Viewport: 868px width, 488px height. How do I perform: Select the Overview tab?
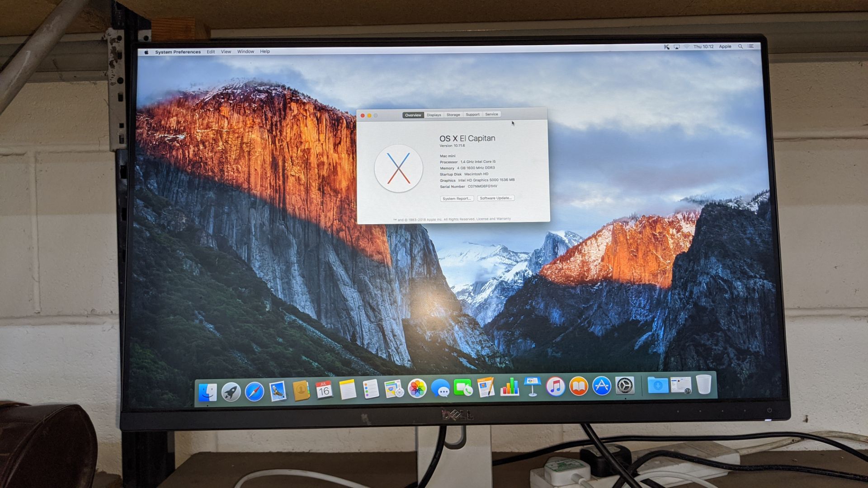[x=413, y=115]
